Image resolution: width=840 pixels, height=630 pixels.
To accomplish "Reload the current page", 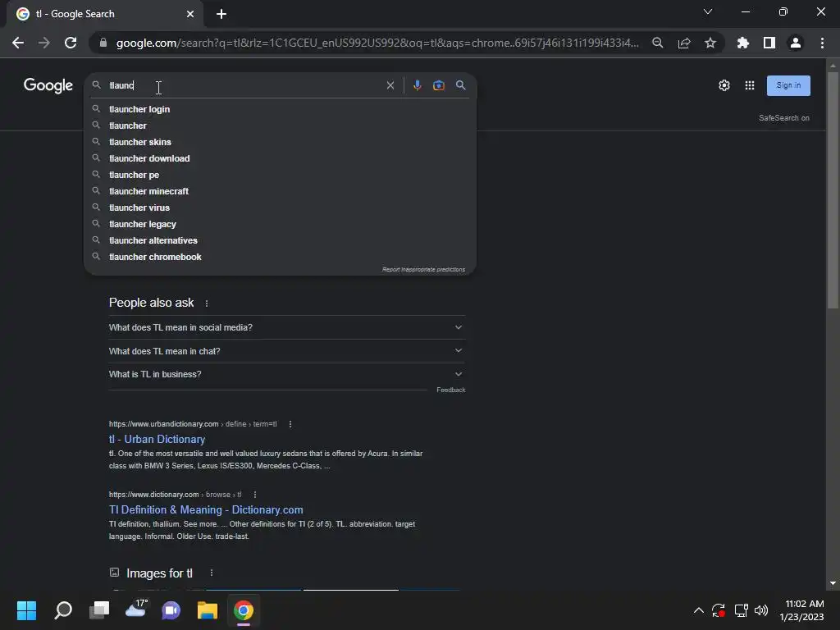I will pos(71,43).
